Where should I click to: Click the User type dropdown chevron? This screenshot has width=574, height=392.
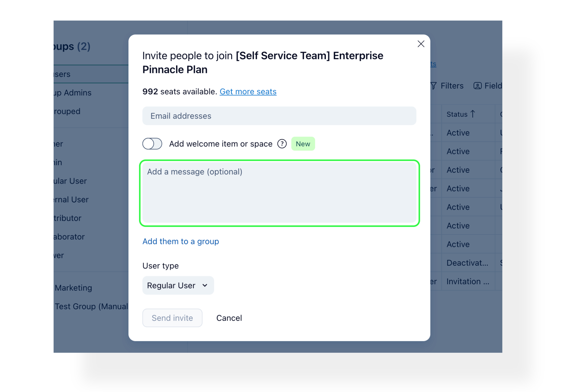tap(205, 285)
